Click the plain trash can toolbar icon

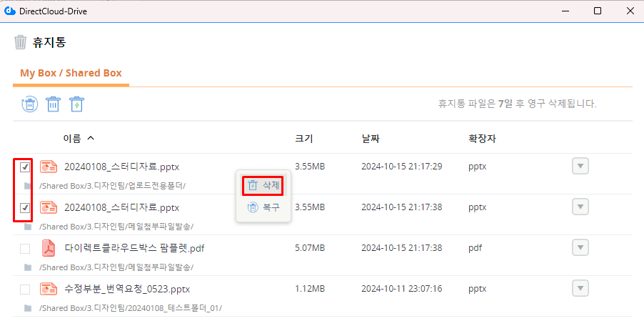coord(54,104)
